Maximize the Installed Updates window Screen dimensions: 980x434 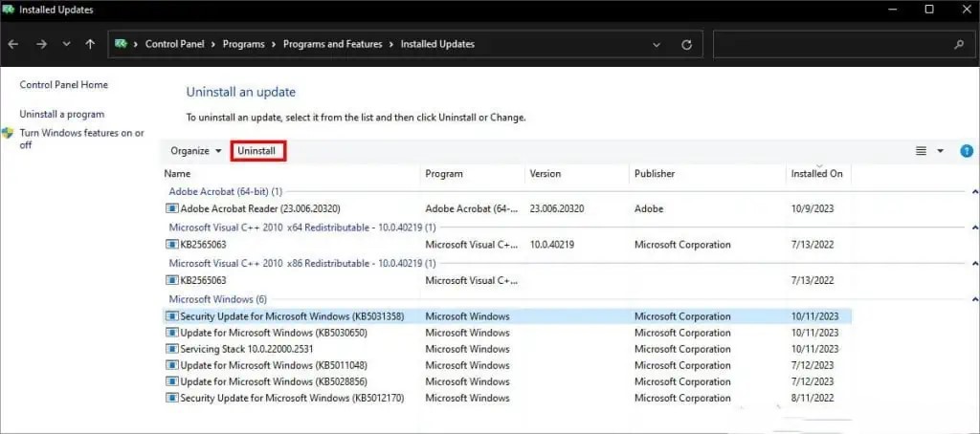929,10
